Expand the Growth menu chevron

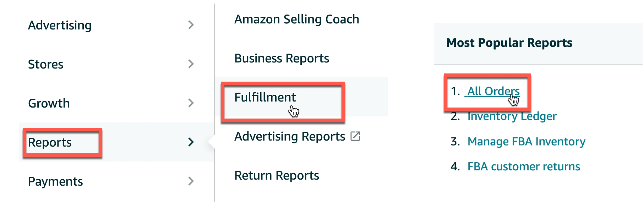(x=191, y=103)
